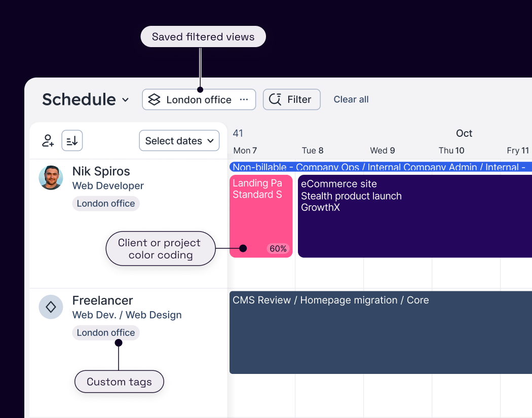Toggle the London office tag under Nik Spiros

[x=105, y=203]
